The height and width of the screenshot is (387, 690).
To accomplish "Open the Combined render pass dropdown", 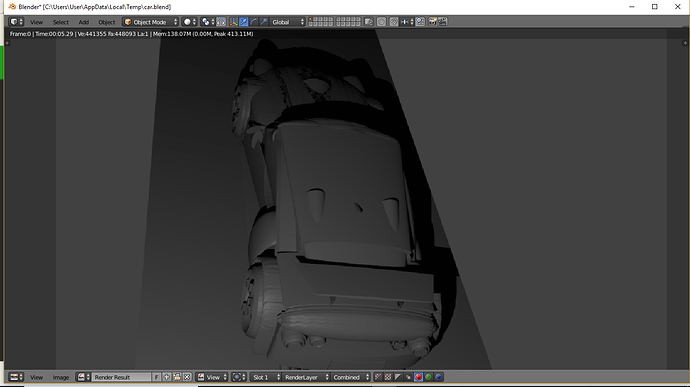I will pos(350,377).
